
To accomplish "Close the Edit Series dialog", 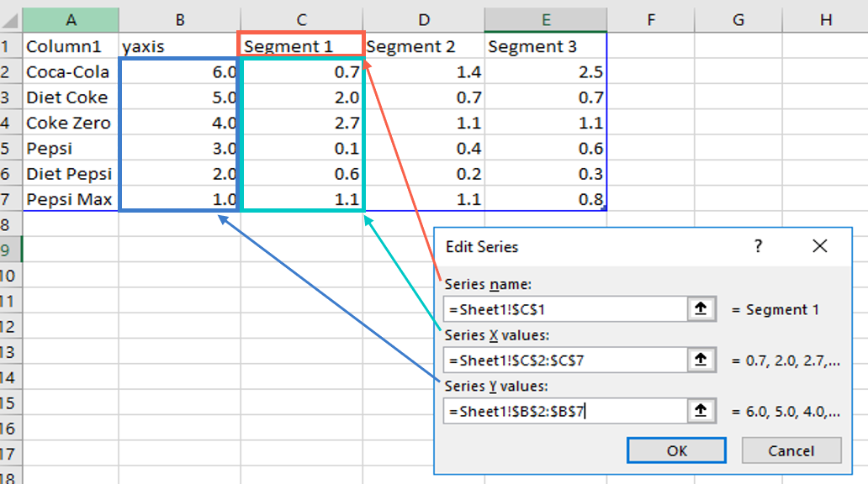I will pos(820,246).
